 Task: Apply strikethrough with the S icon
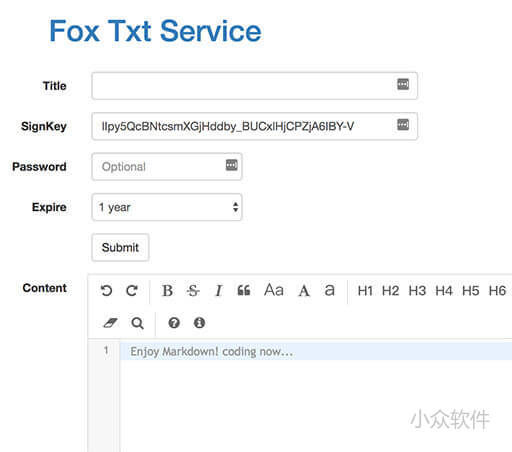193,291
